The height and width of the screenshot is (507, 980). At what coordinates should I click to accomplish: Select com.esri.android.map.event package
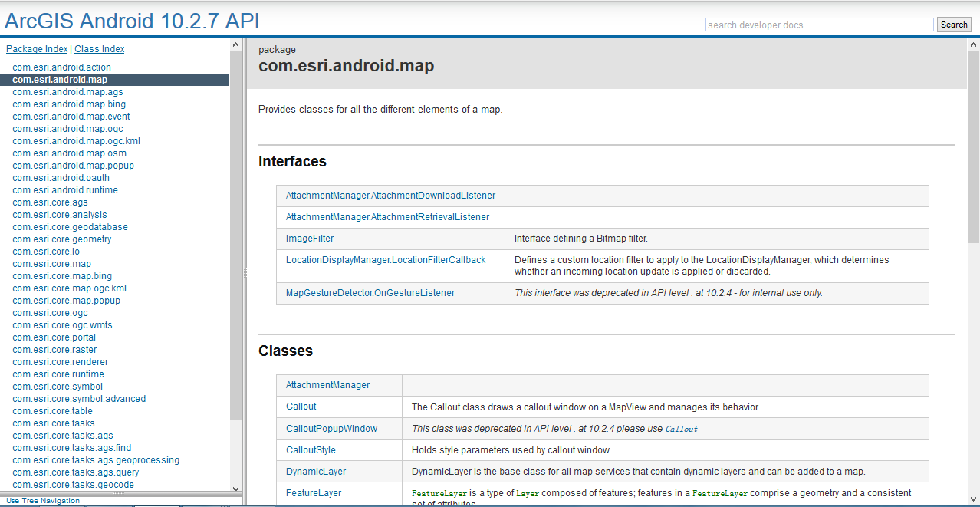(71, 117)
